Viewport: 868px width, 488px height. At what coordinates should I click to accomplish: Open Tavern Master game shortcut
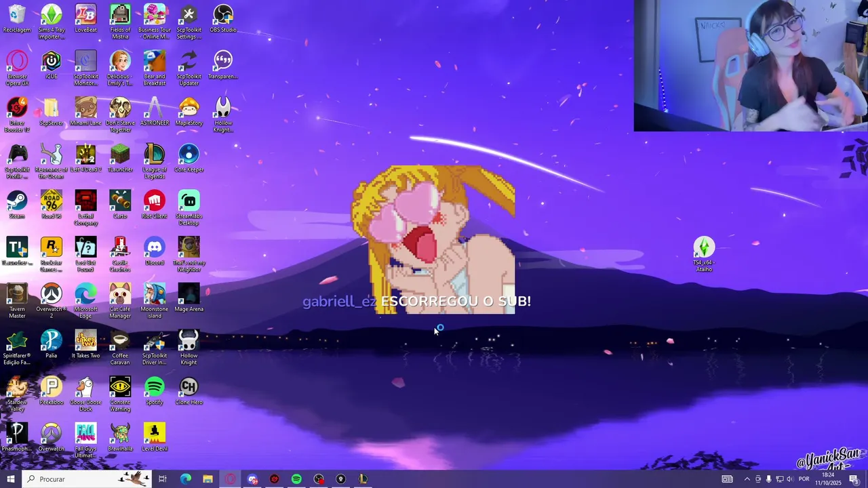point(17,302)
